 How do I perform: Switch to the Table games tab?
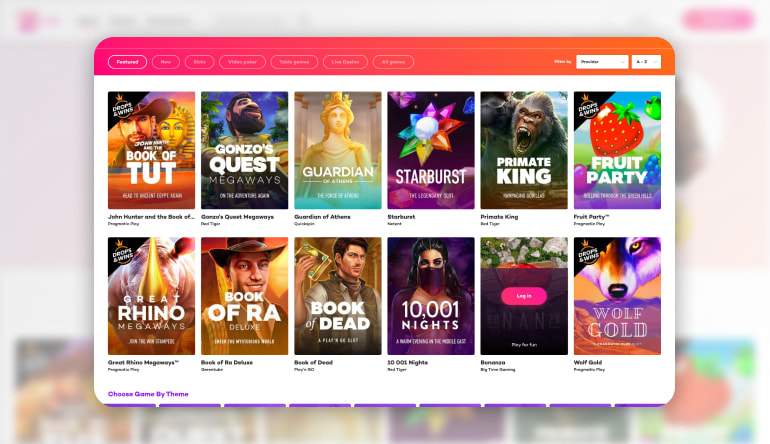[294, 62]
